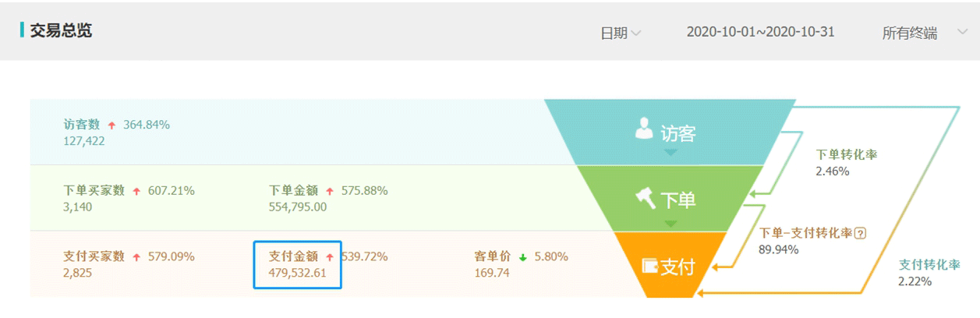Click the 支付金额 value 479,532.61
Viewport: 980px width, 318px height.
pyautogui.click(x=298, y=273)
